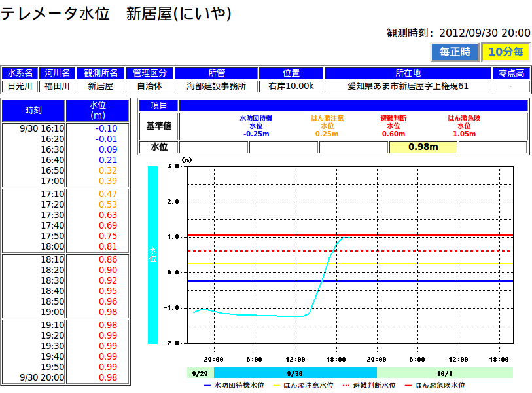This screenshot has width=532, height=393.
Task: Click the 水系名 column header
Action: click(x=20, y=73)
